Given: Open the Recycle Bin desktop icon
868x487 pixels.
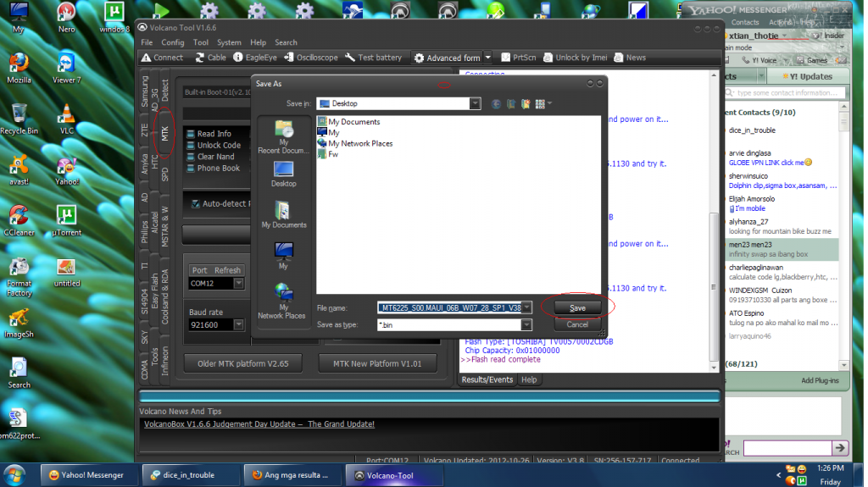Looking at the screenshot, I should click(x=19, y=119).
